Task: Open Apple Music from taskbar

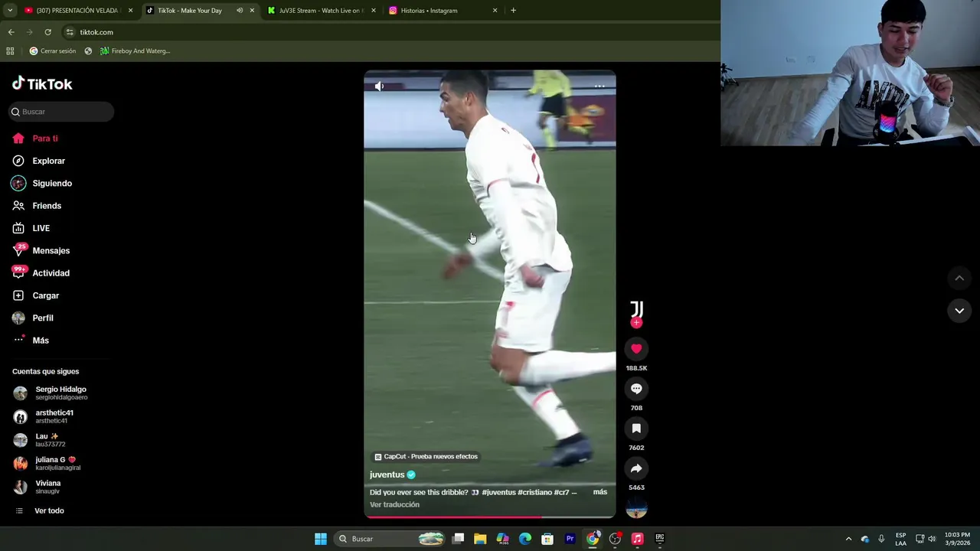Action: click(x=637, y=539)
